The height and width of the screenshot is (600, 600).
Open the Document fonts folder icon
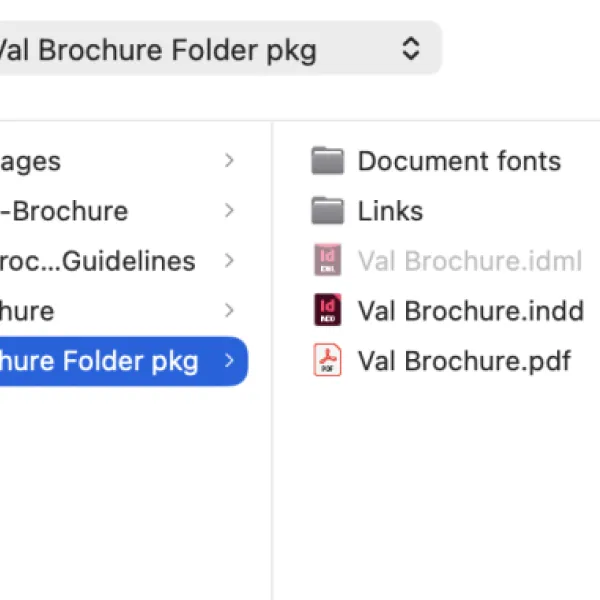tap(327, 161)
